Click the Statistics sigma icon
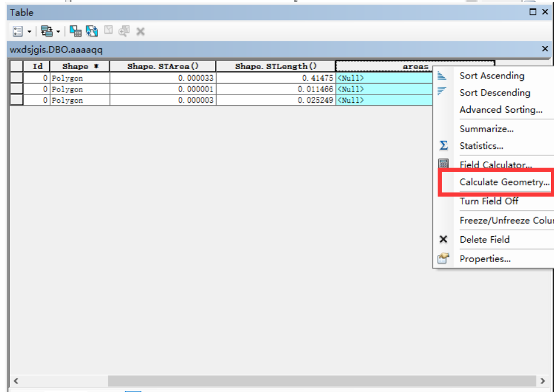 pos(444,146)
